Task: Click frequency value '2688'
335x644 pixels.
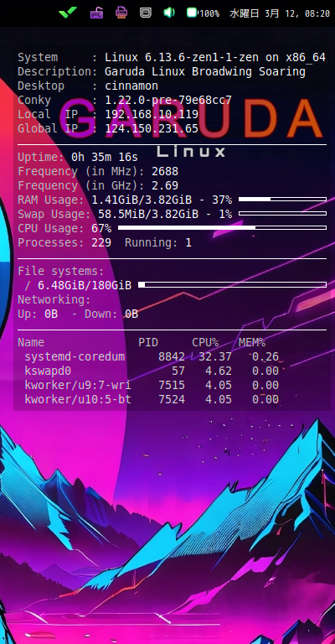Action: point(165,171)
